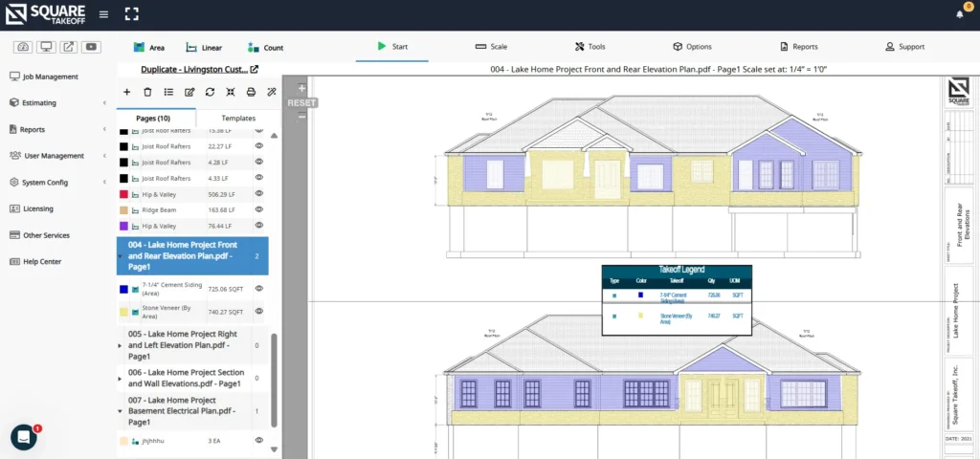Toggle visibility of Ridge Beam takeoff

pos(258,209)
